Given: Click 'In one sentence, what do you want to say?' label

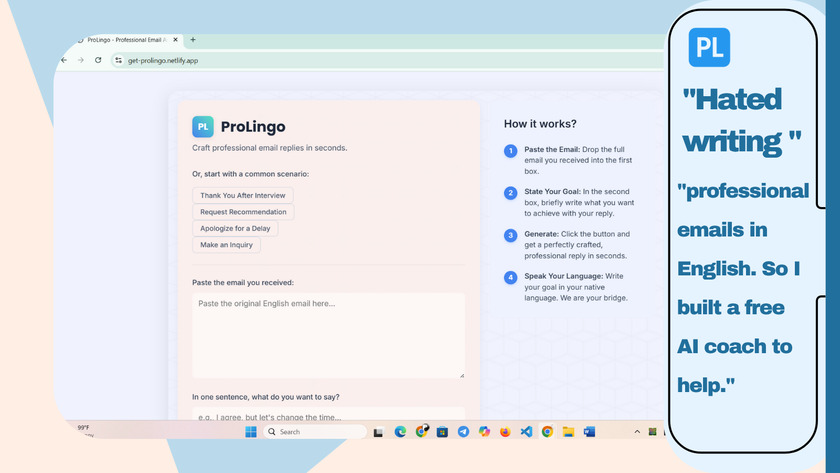Looking at the screenshot, I should point(266,397).
